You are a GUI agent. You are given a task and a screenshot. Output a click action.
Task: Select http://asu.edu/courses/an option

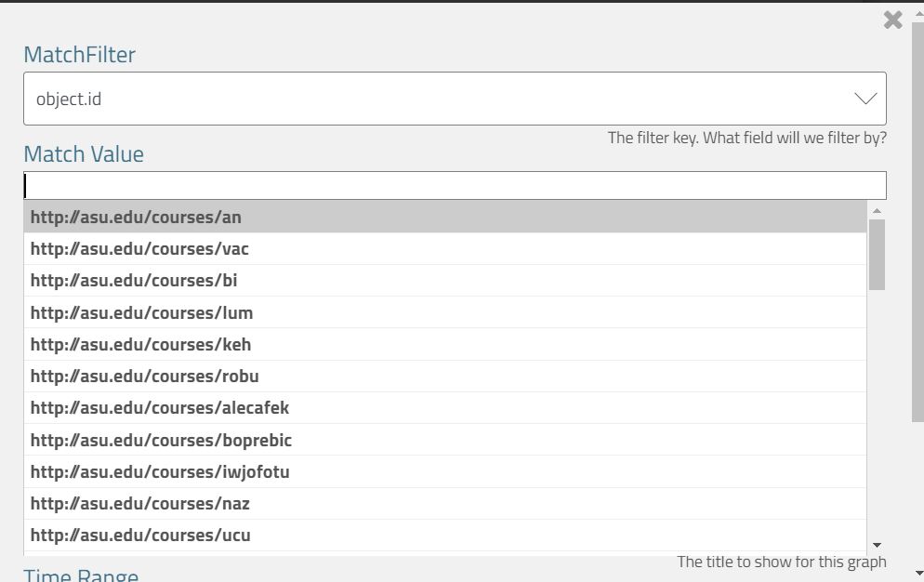click(136, 218)
